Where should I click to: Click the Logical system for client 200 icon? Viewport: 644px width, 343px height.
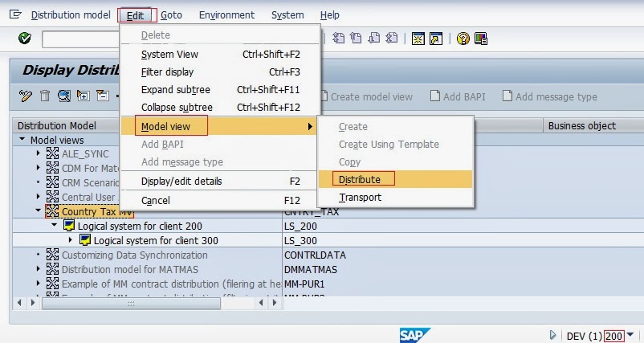[69, 226]
